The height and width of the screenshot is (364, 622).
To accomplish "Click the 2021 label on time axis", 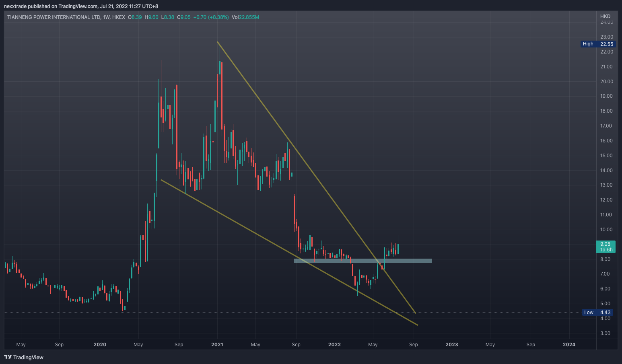I will click(217, 345).
